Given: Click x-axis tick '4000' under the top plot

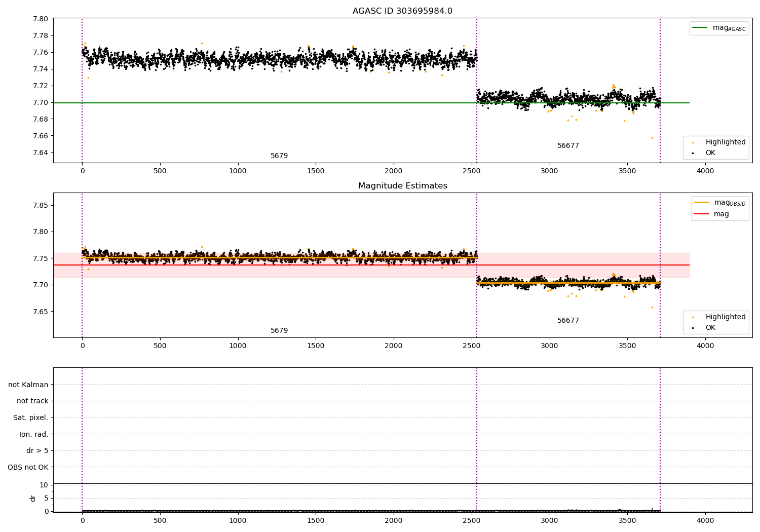Looking at the screenshot, I should [x=705, y=171].
